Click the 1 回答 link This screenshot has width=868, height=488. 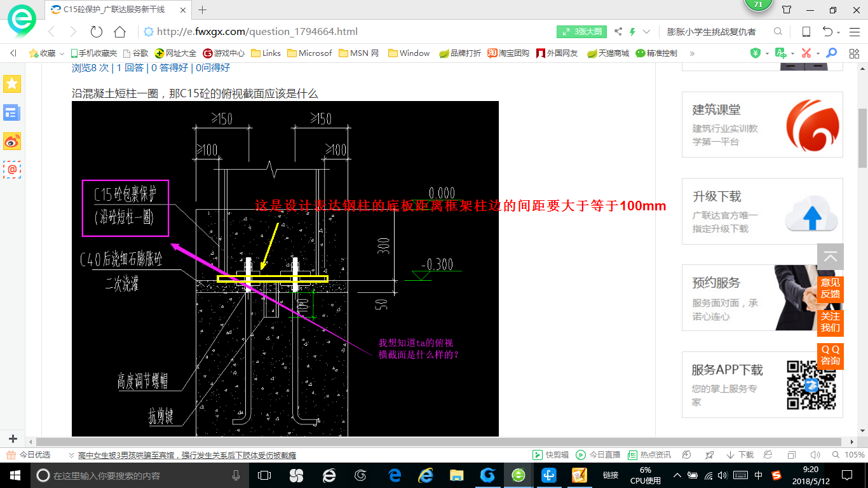(x=129, y=68)
